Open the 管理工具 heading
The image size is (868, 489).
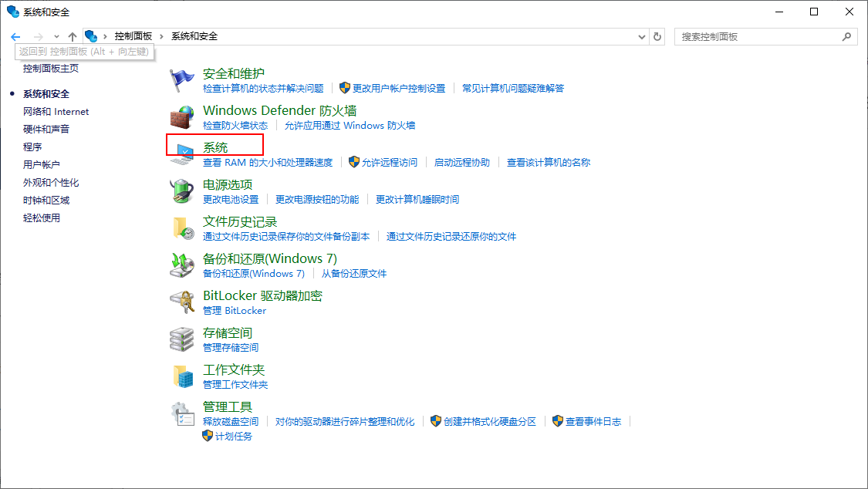click(228, 406)
